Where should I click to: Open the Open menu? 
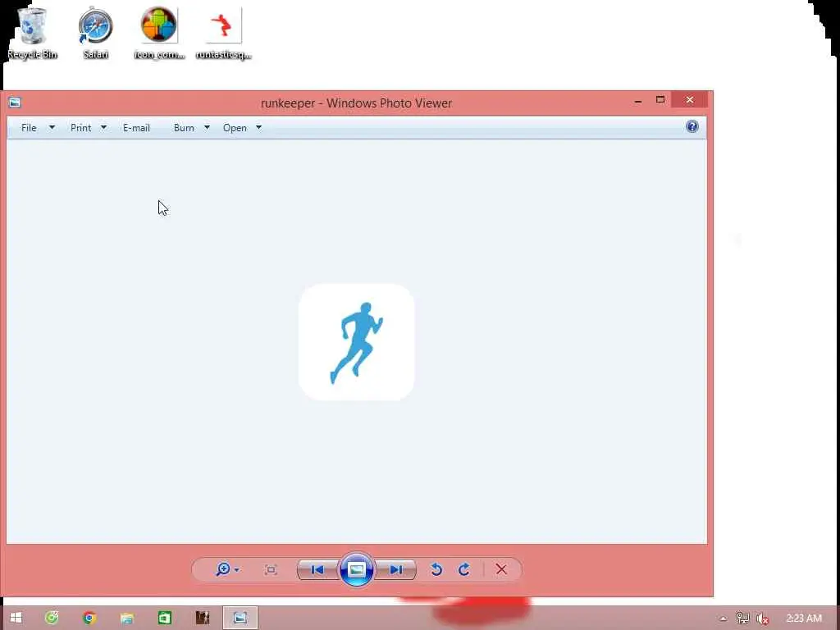point(235,127)
